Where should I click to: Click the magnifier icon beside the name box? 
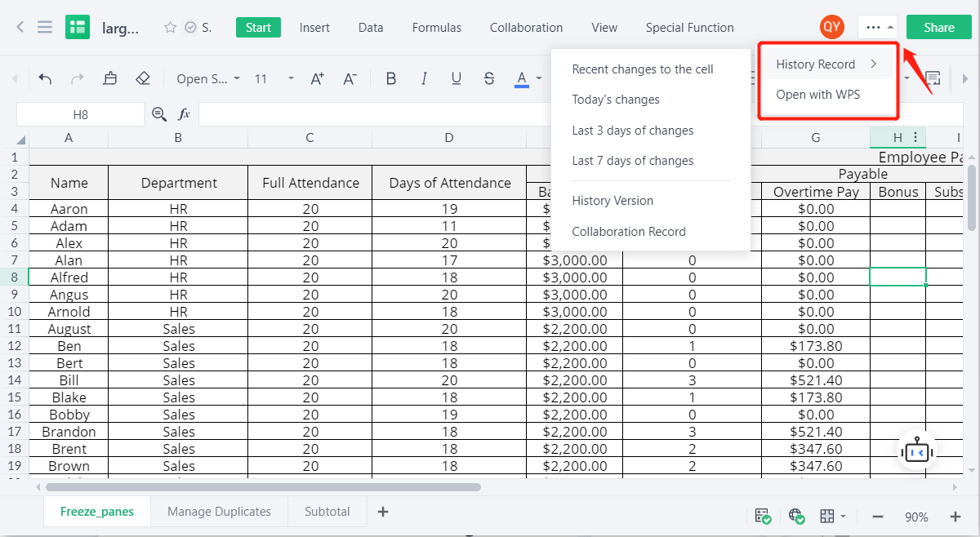pos(159,114)
